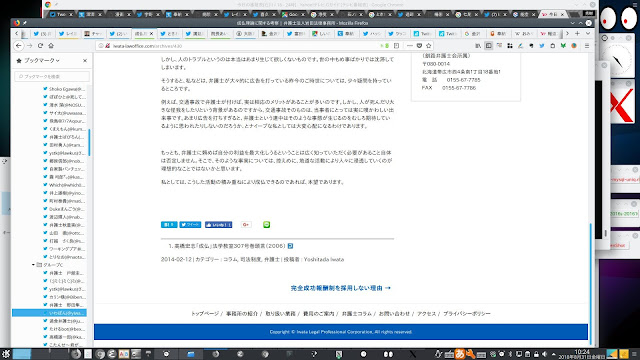List all Firefox tabs dropdown
Viewport: 640px width, 360px height.
588,33
